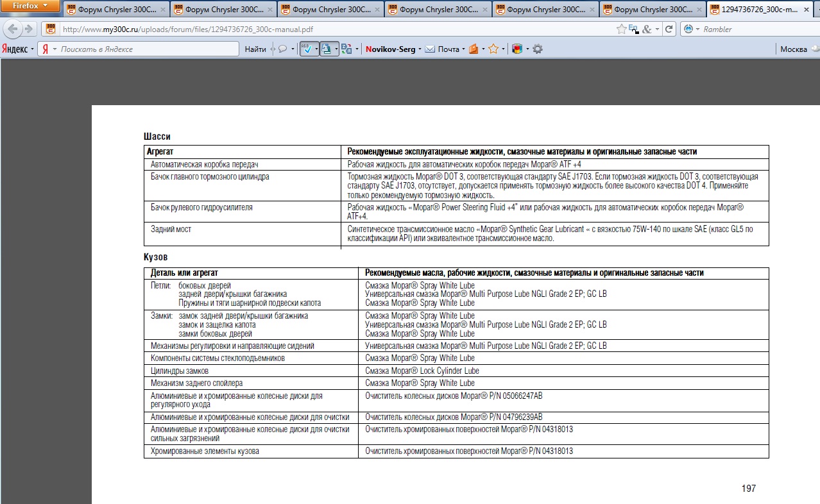Click the 'Кузов' section heading
This screenshot has width=820, height=504.
(x=156, y=257)
